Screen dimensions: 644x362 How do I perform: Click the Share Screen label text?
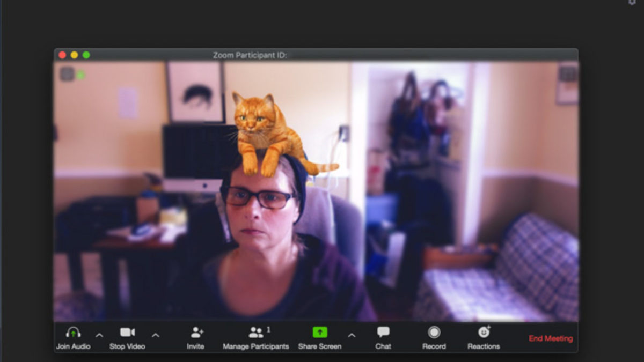[321, 346]
